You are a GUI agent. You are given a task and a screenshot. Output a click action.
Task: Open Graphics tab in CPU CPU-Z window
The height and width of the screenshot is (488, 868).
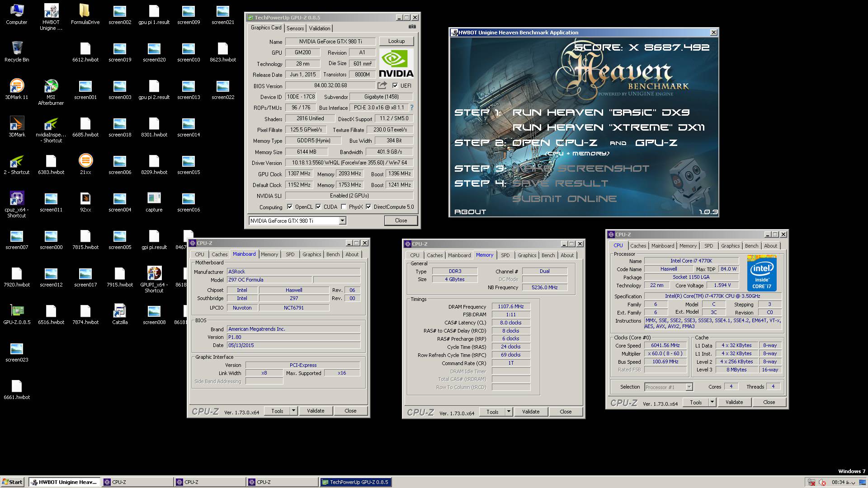tap(730, 246)
